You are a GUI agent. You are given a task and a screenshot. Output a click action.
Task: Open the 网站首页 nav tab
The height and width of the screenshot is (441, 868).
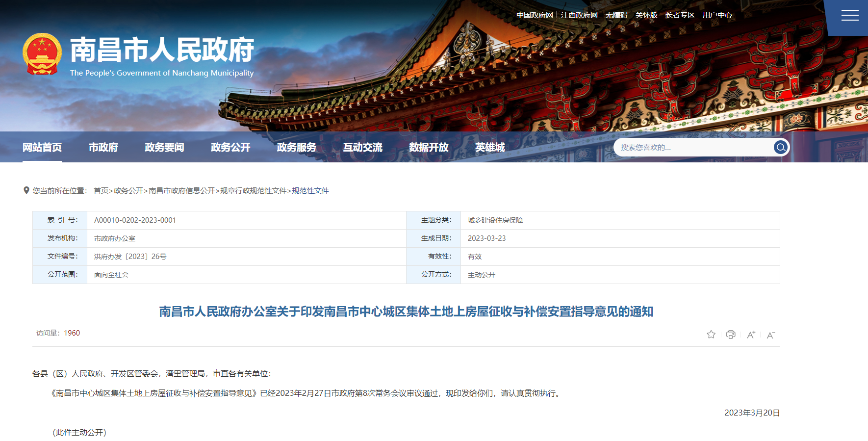tap(42, 147)
